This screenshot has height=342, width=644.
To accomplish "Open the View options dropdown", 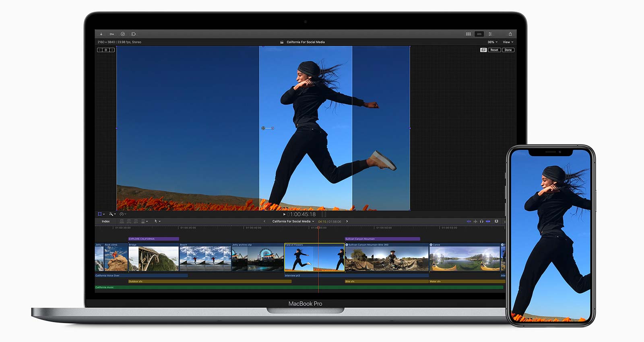I will 508,42.
